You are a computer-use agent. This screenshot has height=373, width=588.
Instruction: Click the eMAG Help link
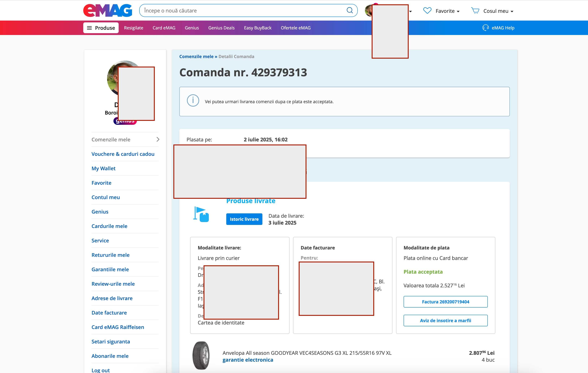[x=503, y=28]
